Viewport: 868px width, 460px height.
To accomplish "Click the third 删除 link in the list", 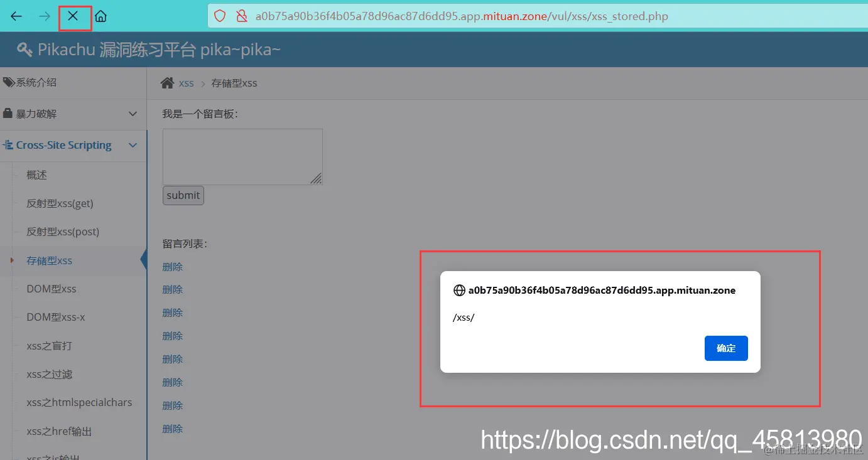I will point(173,313).
